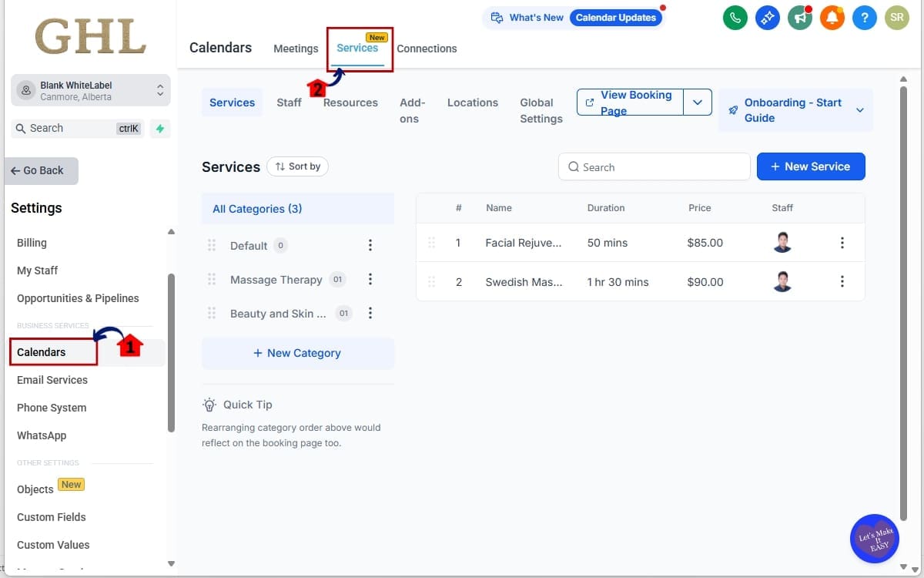The height and width of the screenshot is (578, 924).
Task: Click the services Search input field
Action: pyautogui.click(x=654, y=166)
